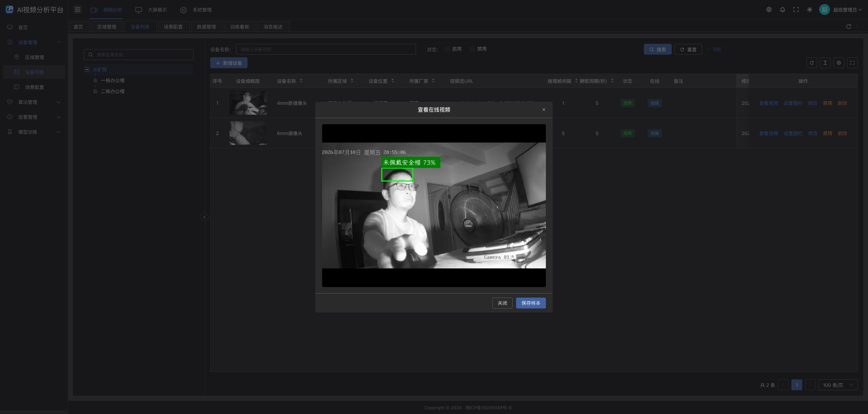Toggle the sidebar collapse menu icon
This screenshot has width=868, height=414.
pos(78,10)
